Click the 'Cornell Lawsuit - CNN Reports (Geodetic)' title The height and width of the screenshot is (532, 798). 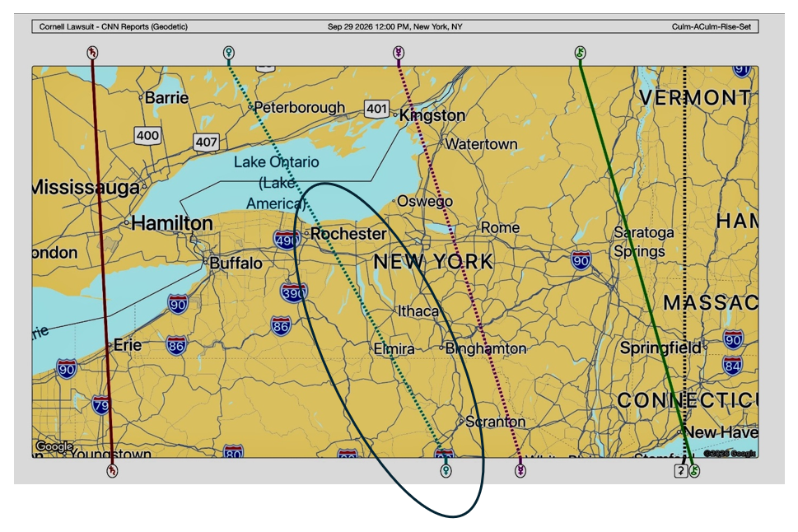coord(114,26)
